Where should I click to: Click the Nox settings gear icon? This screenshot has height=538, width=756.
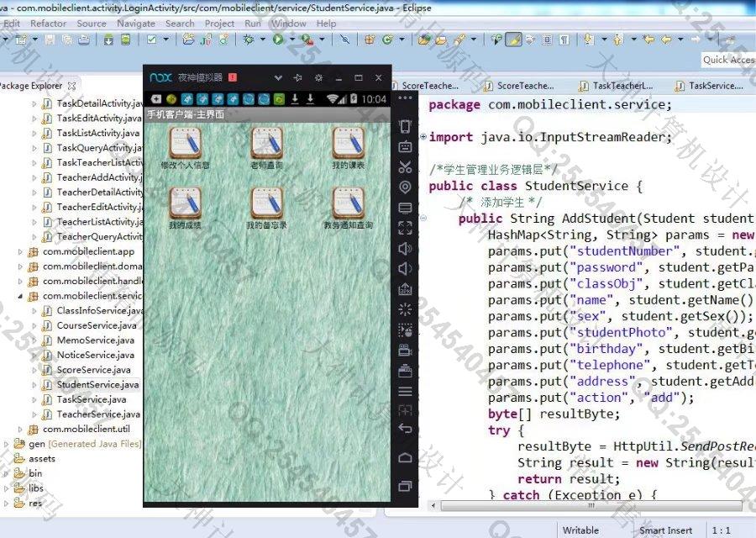tap(318, 78)
